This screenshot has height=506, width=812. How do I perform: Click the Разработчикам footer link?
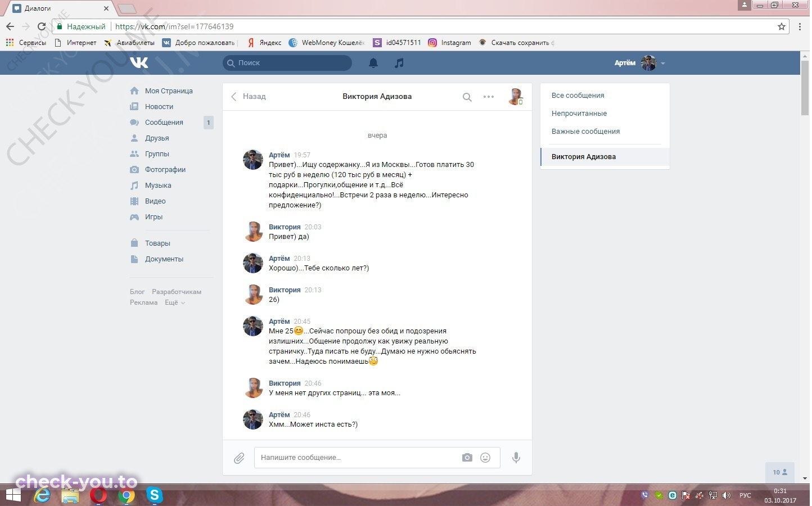pos(177,292)
